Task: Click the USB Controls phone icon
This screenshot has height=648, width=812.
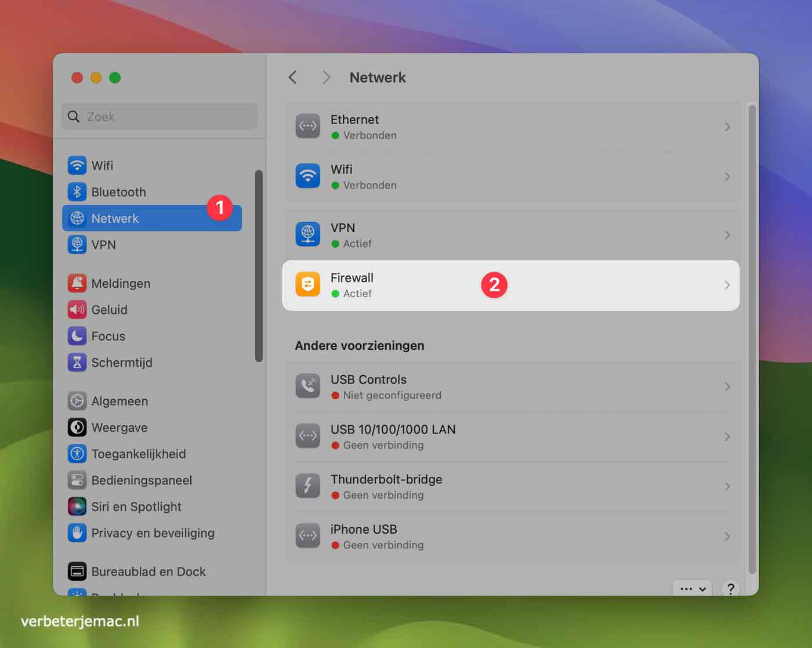Action: coord(307,386)
